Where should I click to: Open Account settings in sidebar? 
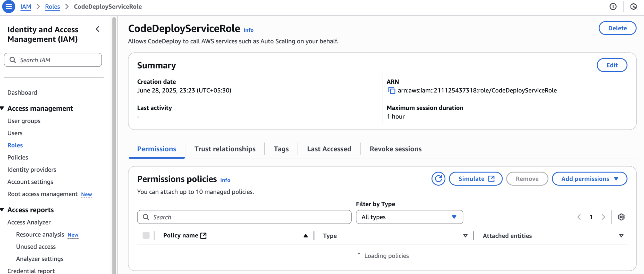[30, 182]
